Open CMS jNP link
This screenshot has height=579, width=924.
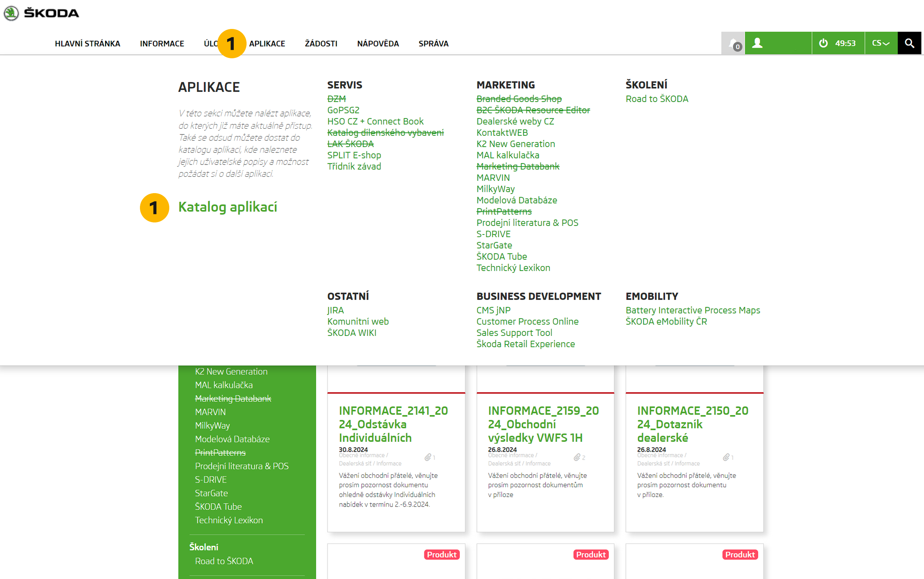click(494, 310)
